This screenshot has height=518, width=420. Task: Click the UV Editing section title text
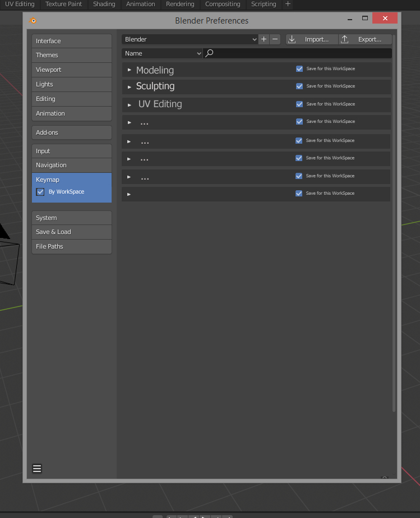[x=160, y=104]
